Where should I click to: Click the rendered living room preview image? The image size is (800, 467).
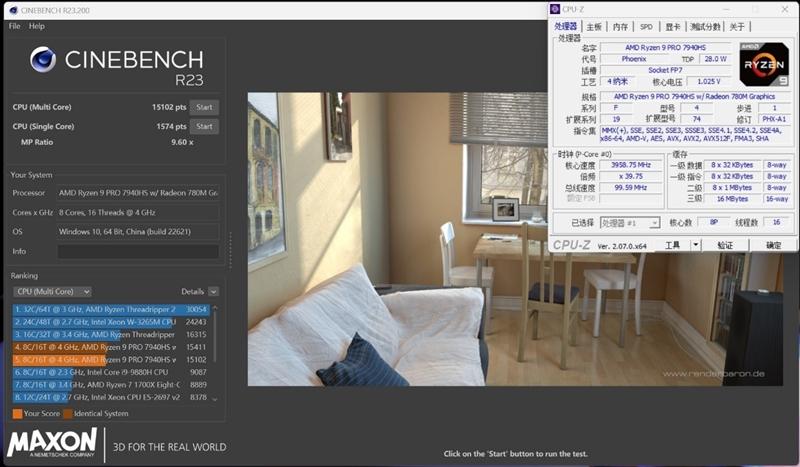coord(515,239)
